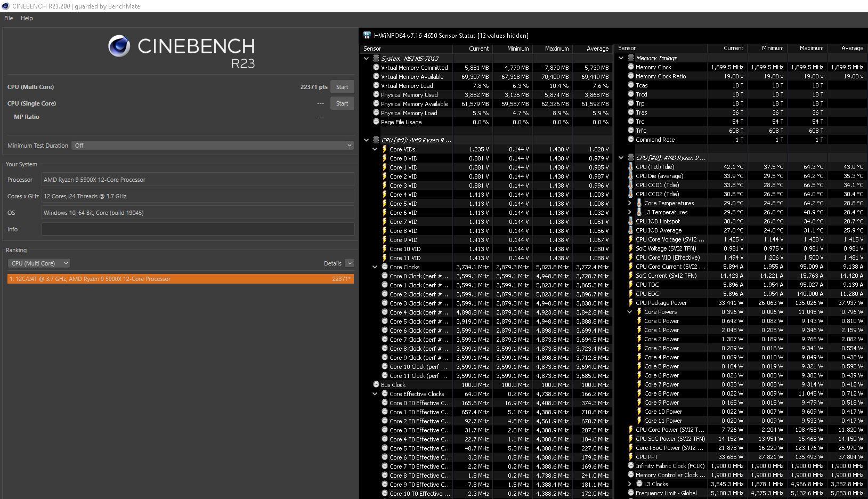Select the Trfc timing row
Viewport: 868px width, 499px height.
[x=741, y=131]
